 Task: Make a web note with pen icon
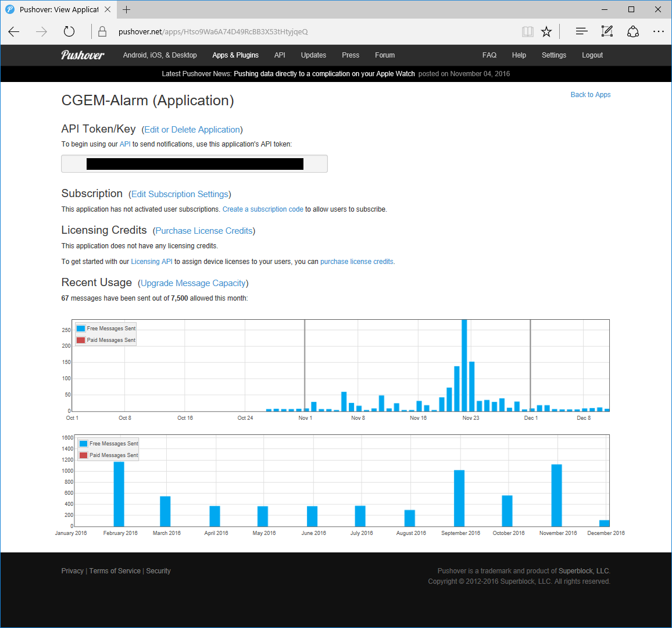click(x=607, y=31)
